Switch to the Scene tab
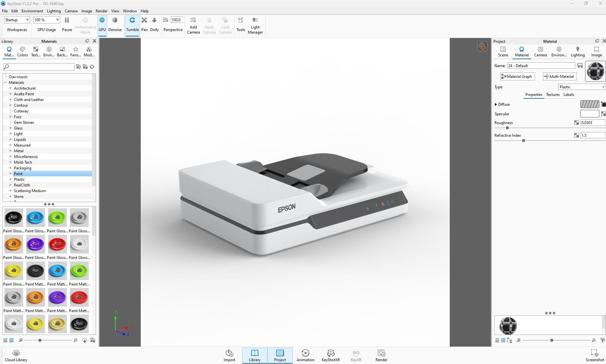The height and width of the screenshot is (364, 606). [x=503, y=52]
